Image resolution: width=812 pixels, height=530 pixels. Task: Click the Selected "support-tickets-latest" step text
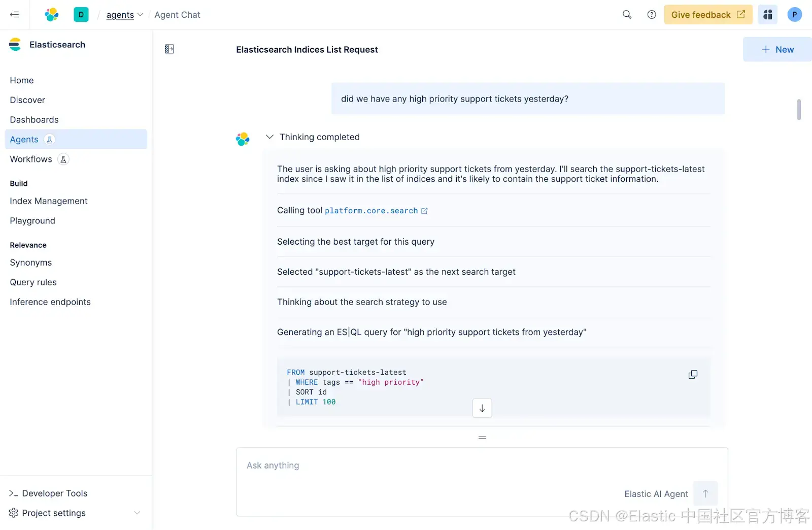[x=396, y=272]
